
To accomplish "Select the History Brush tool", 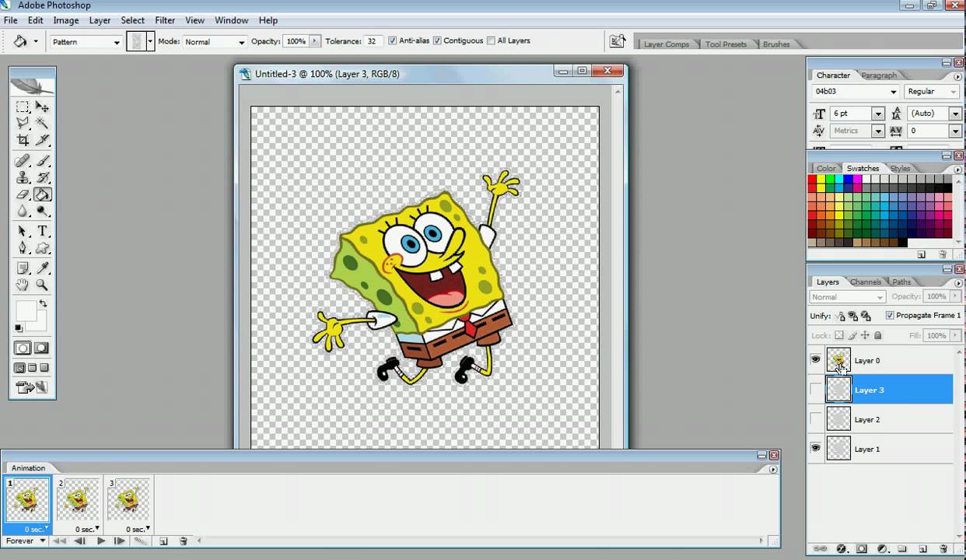I will [x=43, y=178].
